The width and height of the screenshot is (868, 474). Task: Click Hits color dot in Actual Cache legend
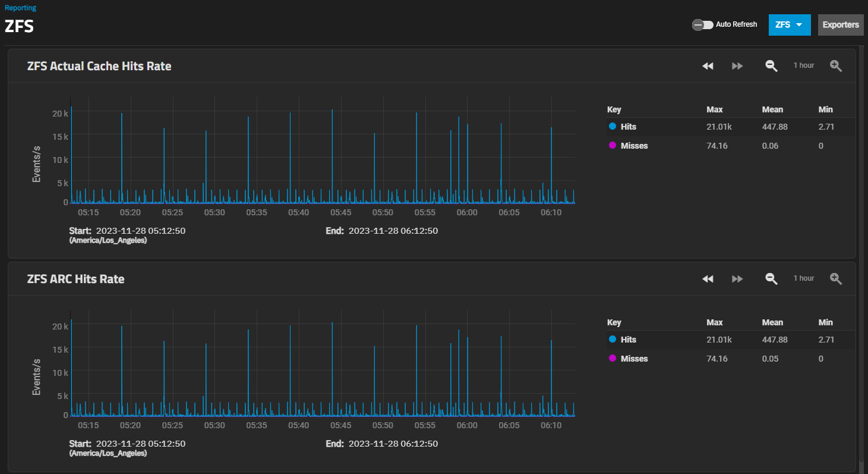coord(613,127)
